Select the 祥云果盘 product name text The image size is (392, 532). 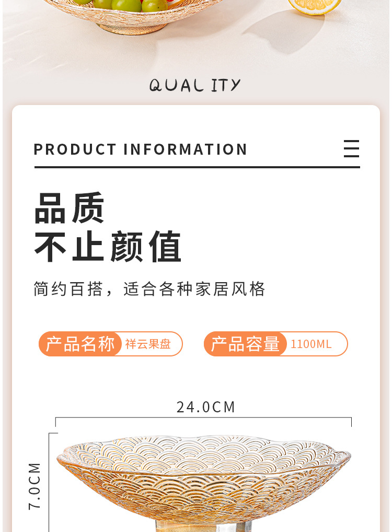pyautogui.click(x=148, y=344)
